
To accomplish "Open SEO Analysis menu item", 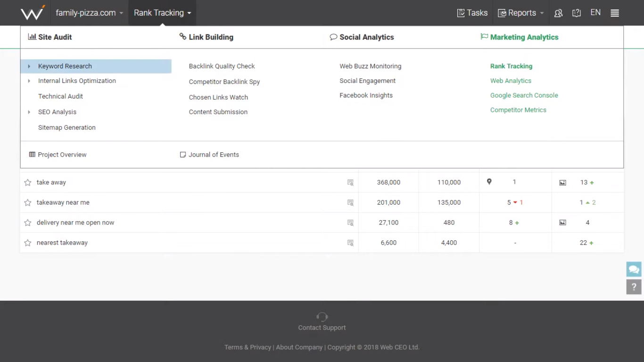I will (57, 112).
